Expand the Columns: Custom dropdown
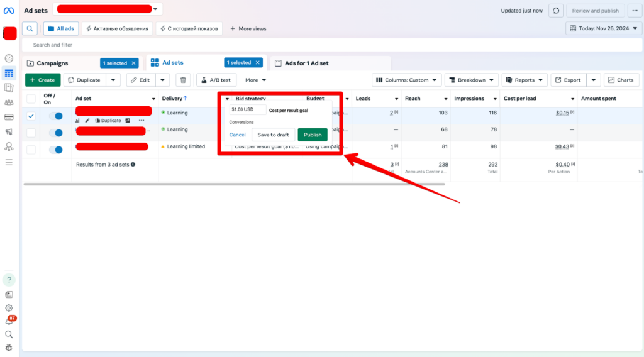Image resolution: width=644 pixels, height=357 pixels. [406, 80]
